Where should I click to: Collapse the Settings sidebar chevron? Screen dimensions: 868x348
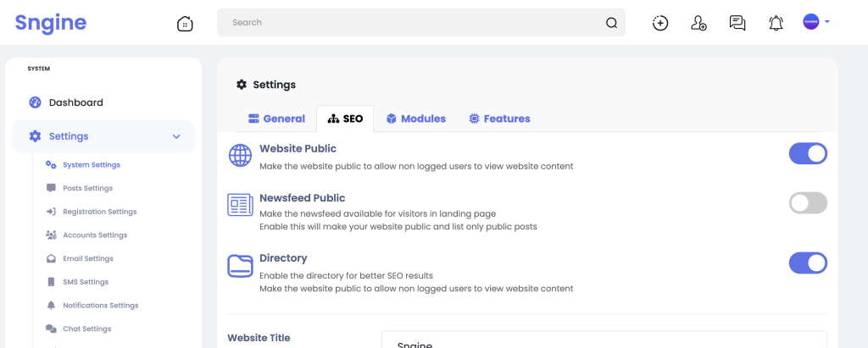(176, 136)
